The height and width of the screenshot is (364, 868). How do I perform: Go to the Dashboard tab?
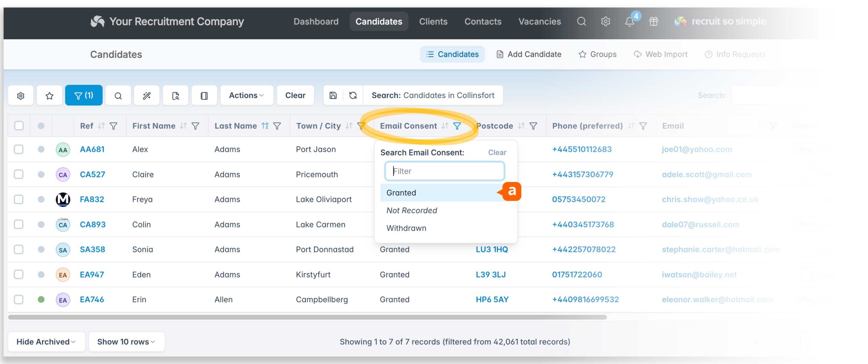click(316, 21)
